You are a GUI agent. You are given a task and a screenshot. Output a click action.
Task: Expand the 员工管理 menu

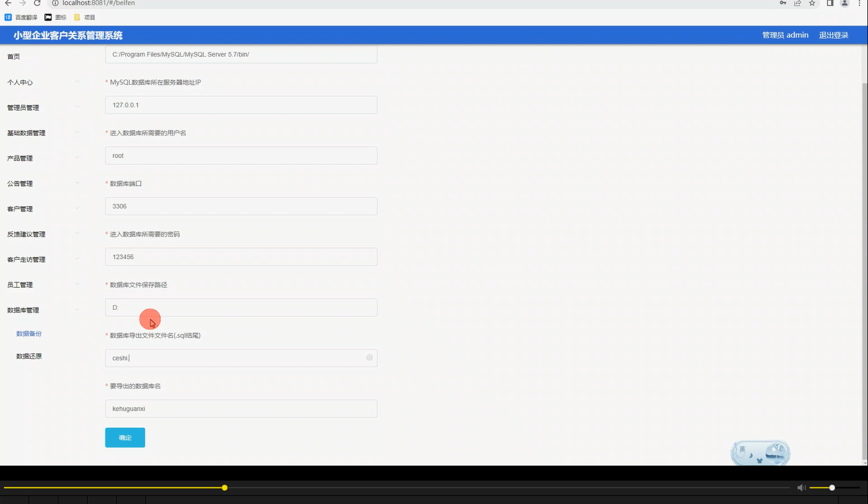click(x=44, y=285)
